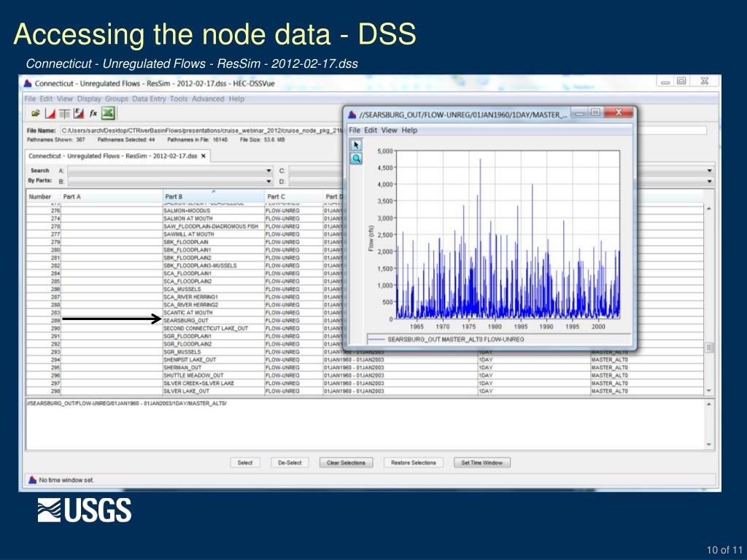Open the File menu in the plot window
Viewport: 747px width, 560px height.
point(355,130)
